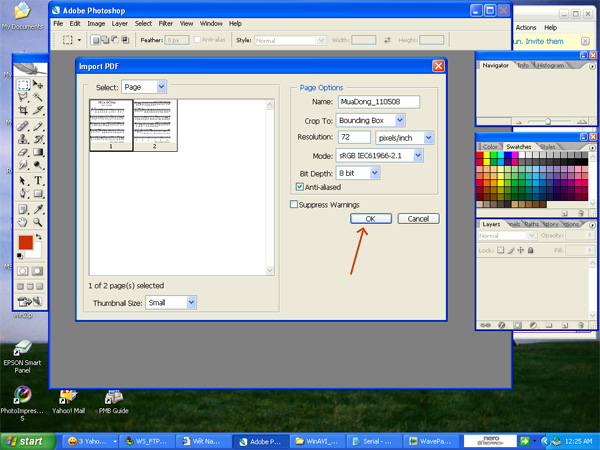Select the Slice tool
The height and width of the screenshot is (450, 600).
coord(38,110)
